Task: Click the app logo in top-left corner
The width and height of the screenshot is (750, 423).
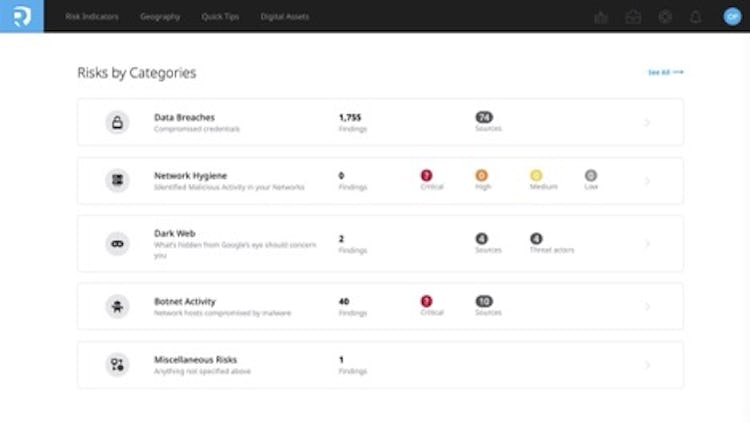Action: [x=21, y=16]
